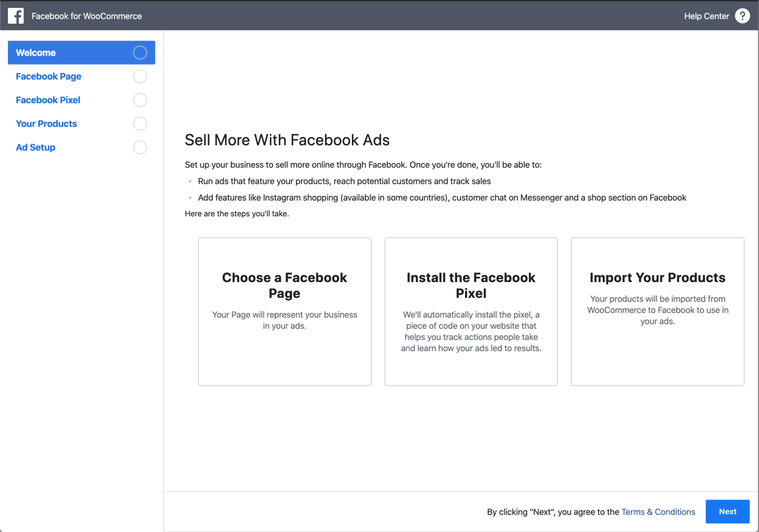Click 'By clicking "Next", you agree' text

(553, 512)
